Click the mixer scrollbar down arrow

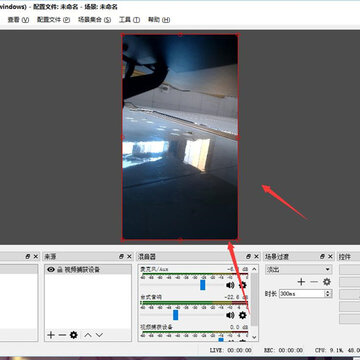point(254,337)
